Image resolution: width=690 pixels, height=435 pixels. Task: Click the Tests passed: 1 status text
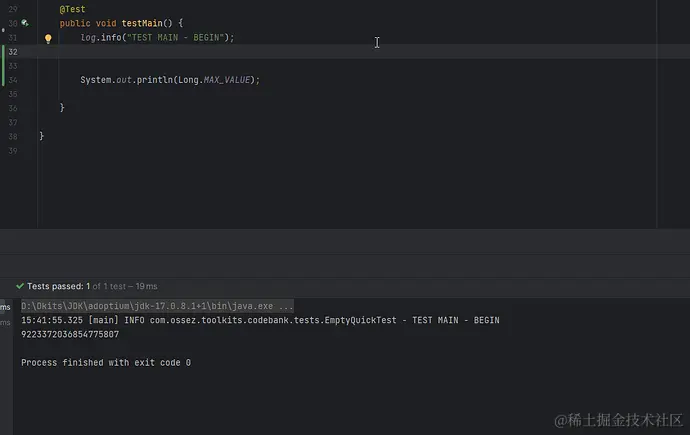pos(59,286)
